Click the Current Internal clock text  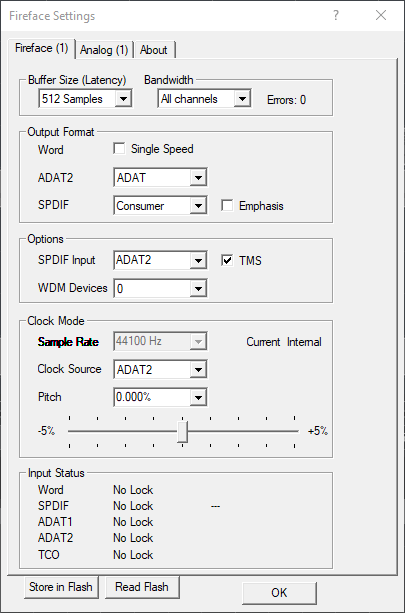coord(284,342)
